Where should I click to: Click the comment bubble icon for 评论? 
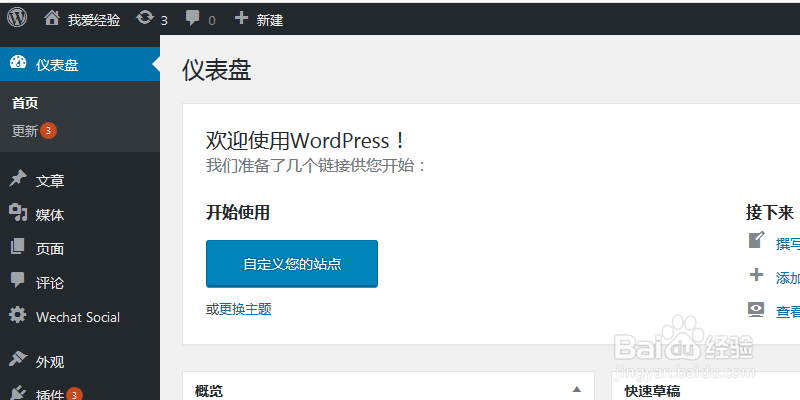(18, 280)
